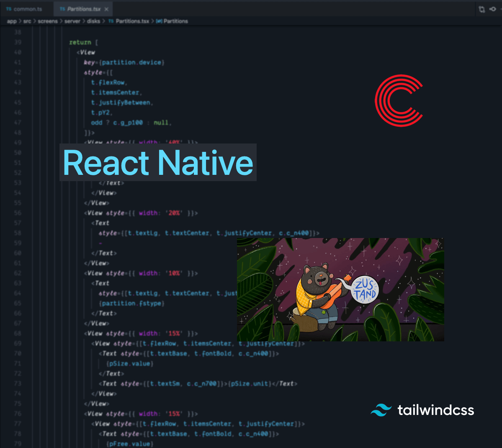Switch to the common.ts editor tab
The width and height of the screenshot is (502, 448).
click(24, 9)
